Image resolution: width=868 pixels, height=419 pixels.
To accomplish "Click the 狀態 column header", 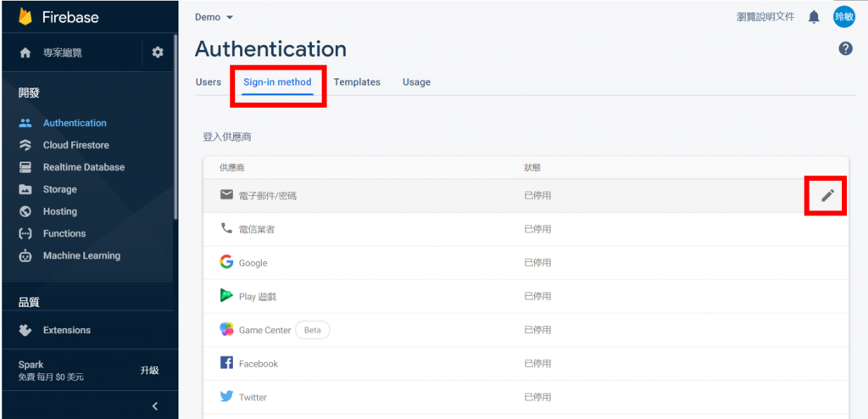I will tap(532, 167).
